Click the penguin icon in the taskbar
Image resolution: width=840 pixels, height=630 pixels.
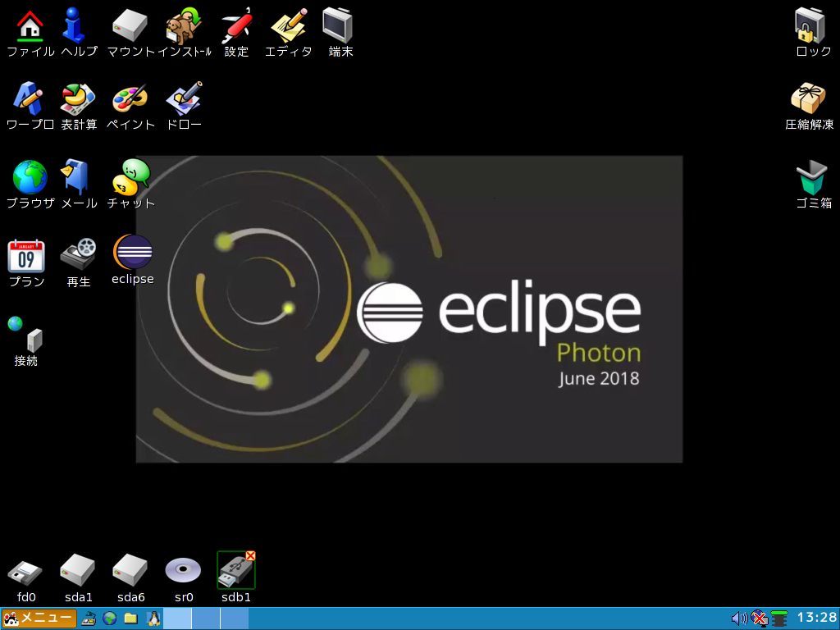[x=153, y=619]
